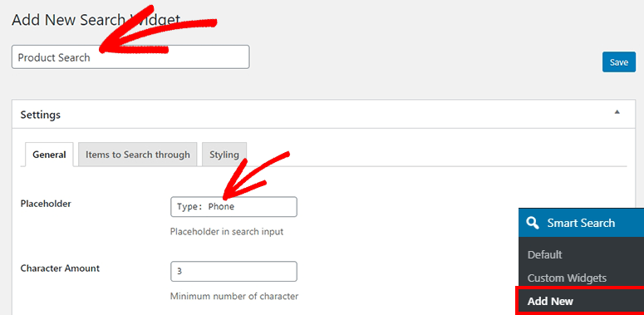Image resolution: width=644 pixels, height=315 pixels.
Task: Click the widget title field containing Product Search
Action: click(130, 57)
